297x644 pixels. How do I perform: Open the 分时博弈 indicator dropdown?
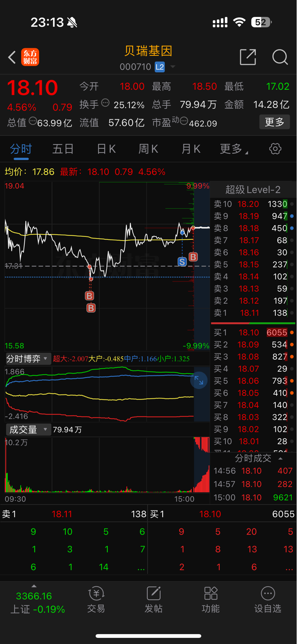(x=28, y=359)
